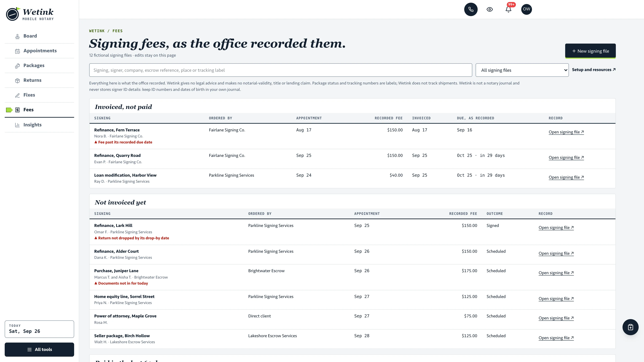Viewport: 644px width, 362px height.
Task: Open signing file for Refinance, Lark Hill
Action: 556,227
